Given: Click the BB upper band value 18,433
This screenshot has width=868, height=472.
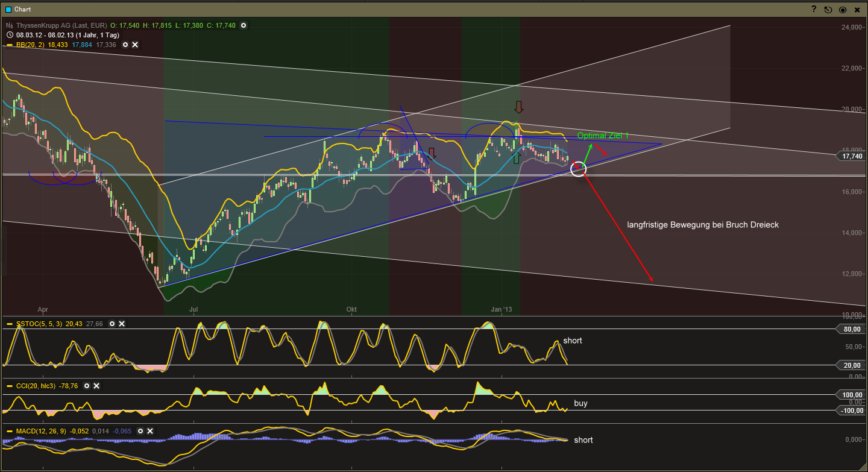Looking at the screenshot, I should click(x=58, y=45).
